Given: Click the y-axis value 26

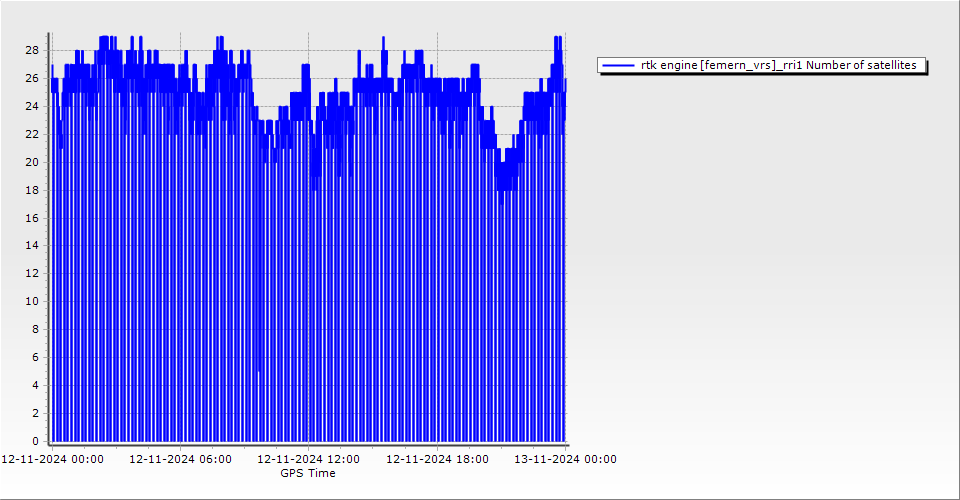Looking at the screenshot, I should pos(32,78).
